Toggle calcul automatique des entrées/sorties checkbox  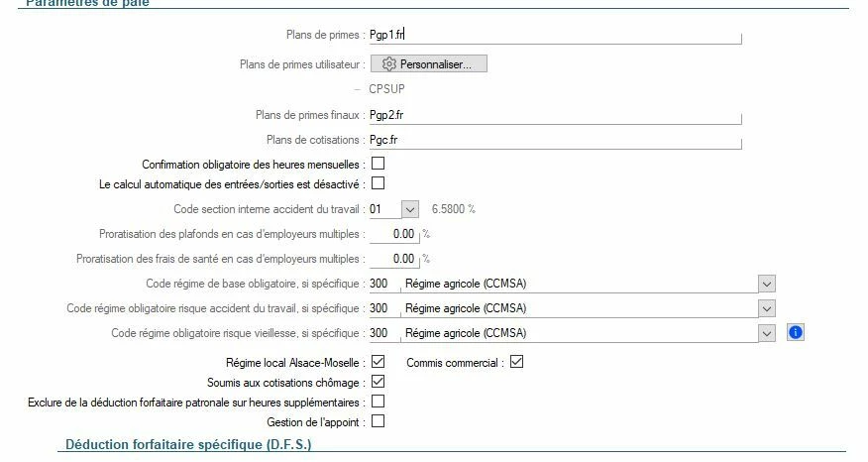pyautogui.click(x=378, y=183)
